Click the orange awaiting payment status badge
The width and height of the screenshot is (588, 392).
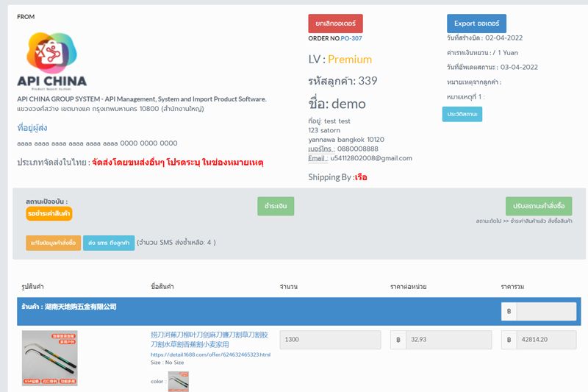pos(49,213)
